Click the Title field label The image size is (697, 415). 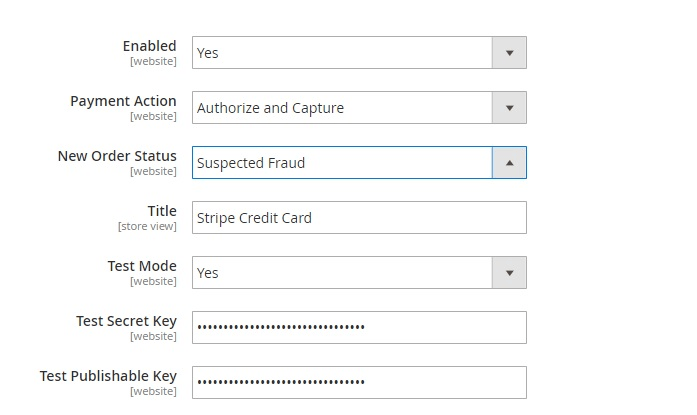click(161, 211)
